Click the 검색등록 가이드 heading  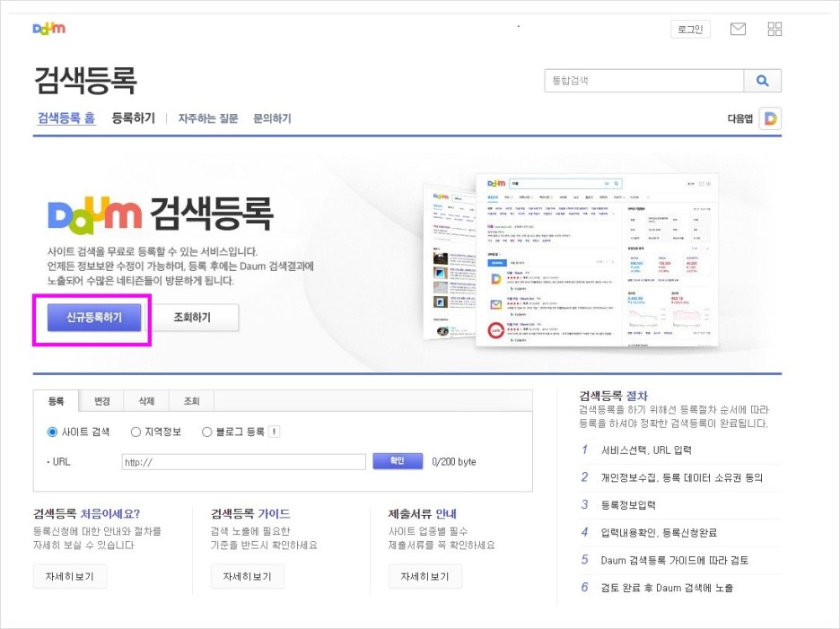point(250,514)
